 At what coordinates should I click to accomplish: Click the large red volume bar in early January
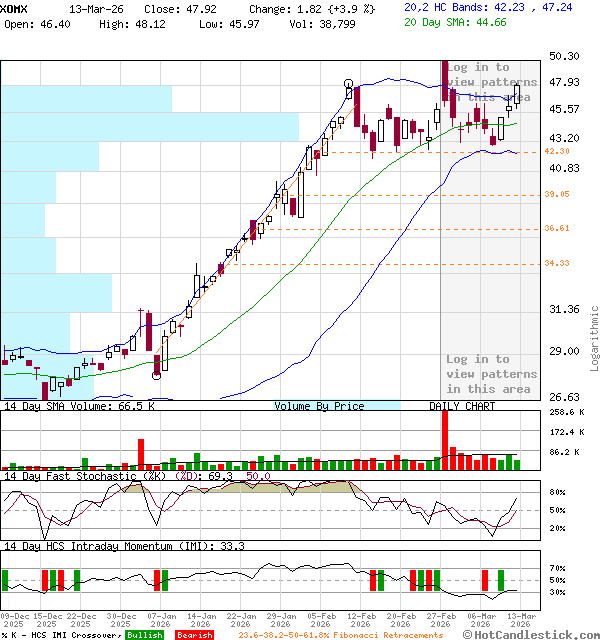pos(141,453)
